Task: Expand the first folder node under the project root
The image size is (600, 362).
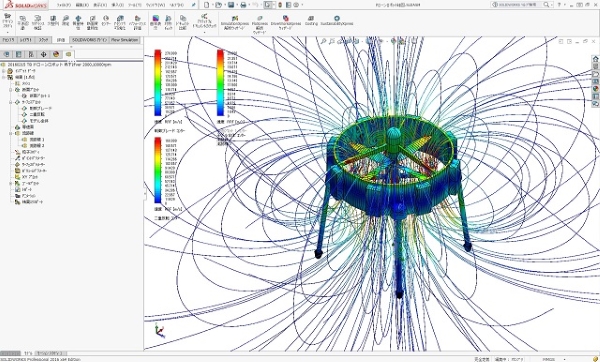Action: pyautogui.click(x=4, y=71)
